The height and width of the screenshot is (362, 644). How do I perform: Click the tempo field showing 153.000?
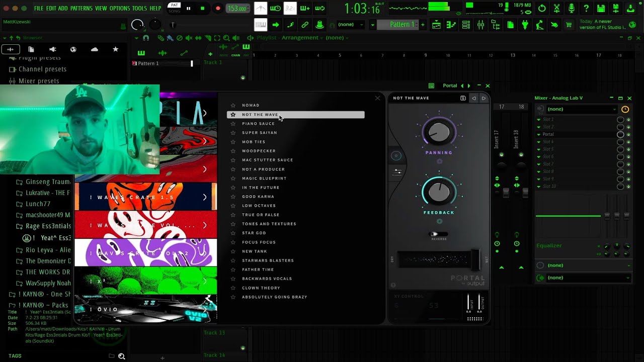click(237, 9)
